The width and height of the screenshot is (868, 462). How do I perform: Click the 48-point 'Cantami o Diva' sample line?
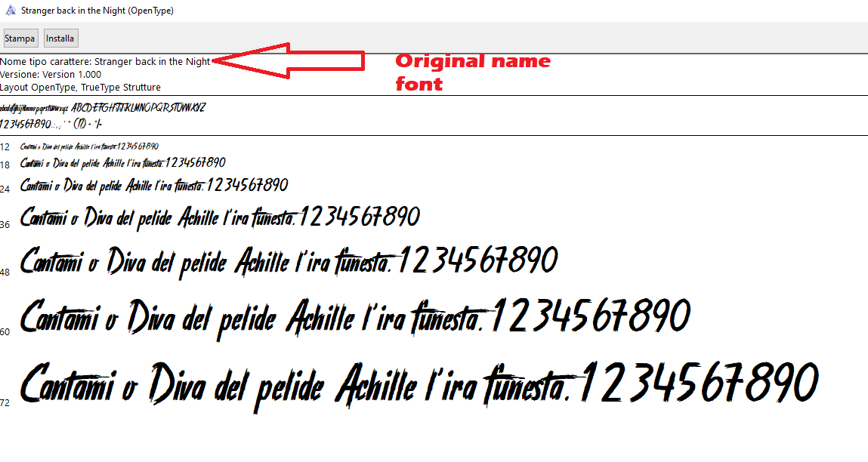click(289, 262)
